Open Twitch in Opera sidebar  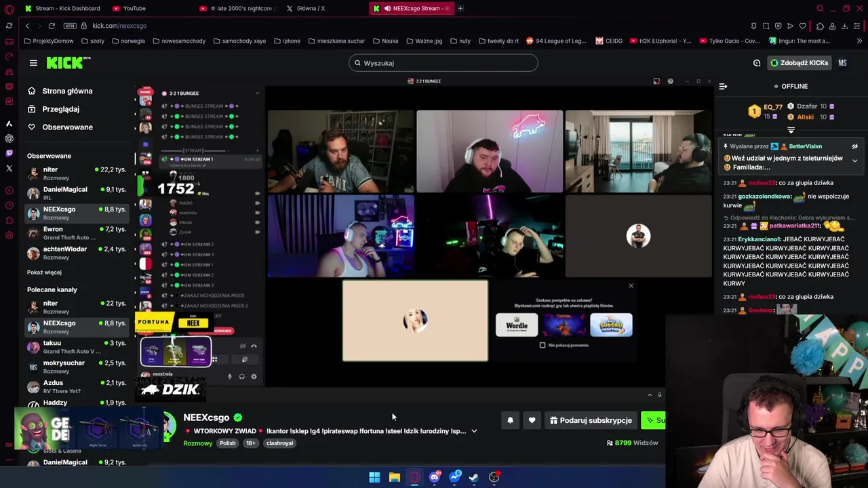(9, 153)
